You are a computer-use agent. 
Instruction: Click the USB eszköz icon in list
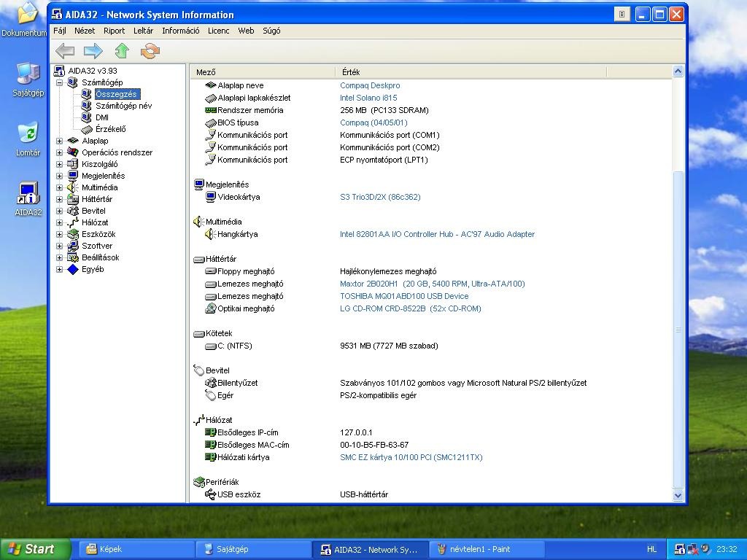pos(211,494)
